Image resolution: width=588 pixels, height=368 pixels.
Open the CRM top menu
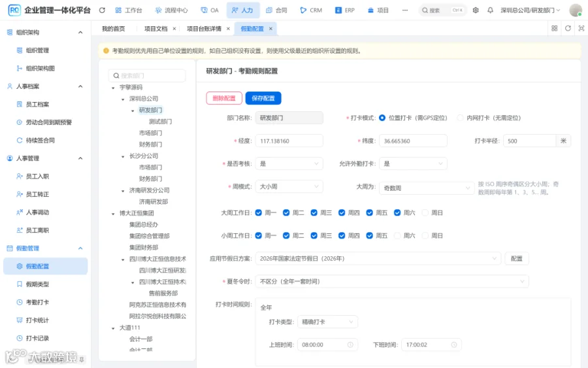click(311, 10)
